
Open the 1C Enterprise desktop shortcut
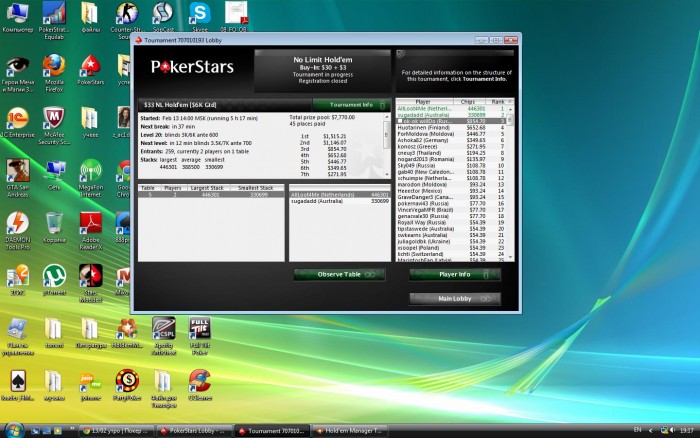click(17, 122)
